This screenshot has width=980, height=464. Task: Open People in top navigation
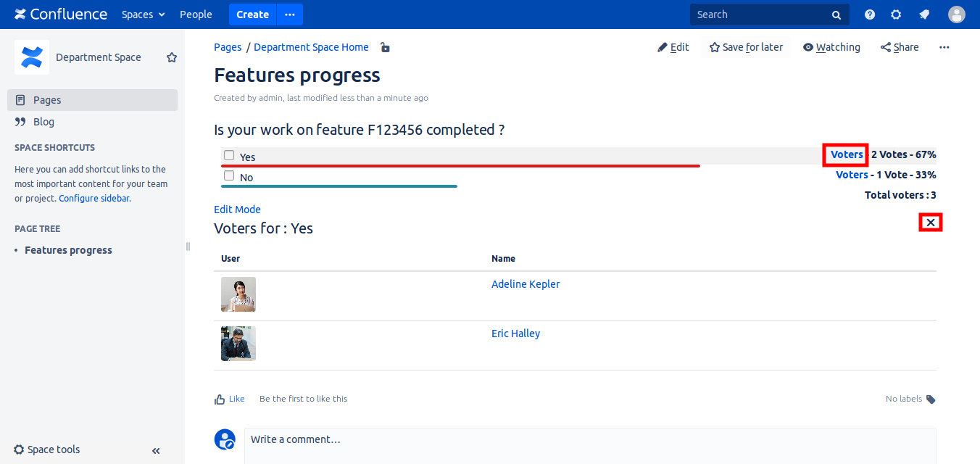pyautogui.click(x=196, y=14)
